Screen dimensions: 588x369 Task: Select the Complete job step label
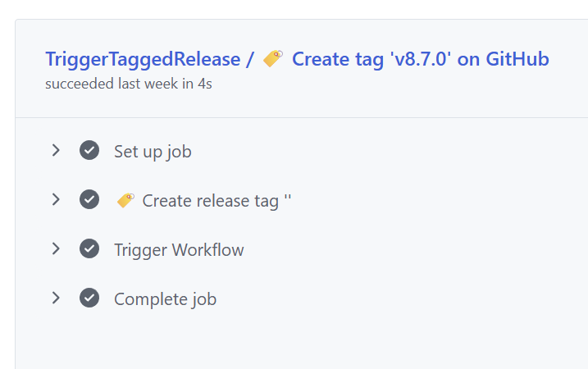pos(165,299)
